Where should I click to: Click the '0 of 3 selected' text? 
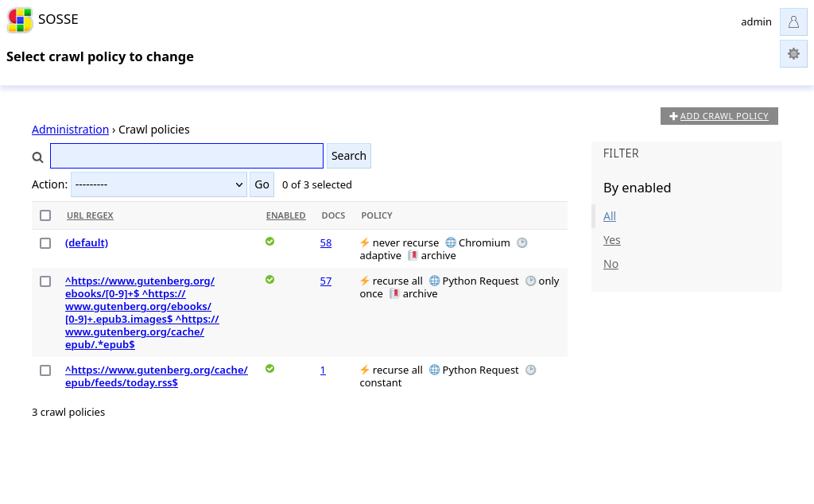tap(316, 184)
